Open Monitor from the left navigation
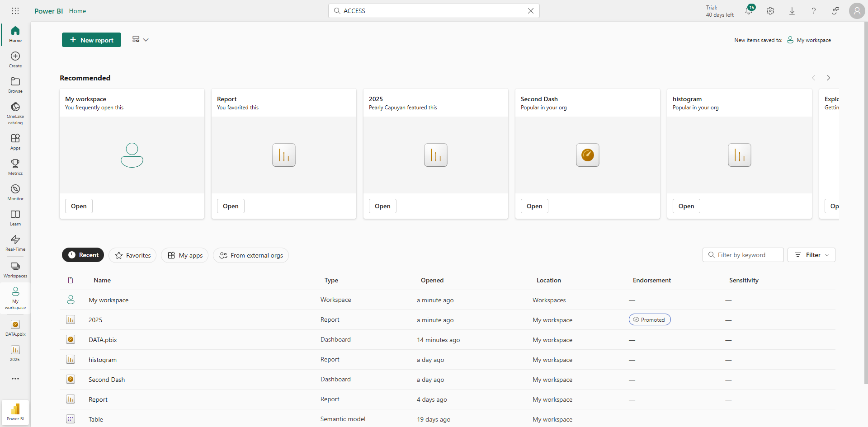 coord(15,192)
